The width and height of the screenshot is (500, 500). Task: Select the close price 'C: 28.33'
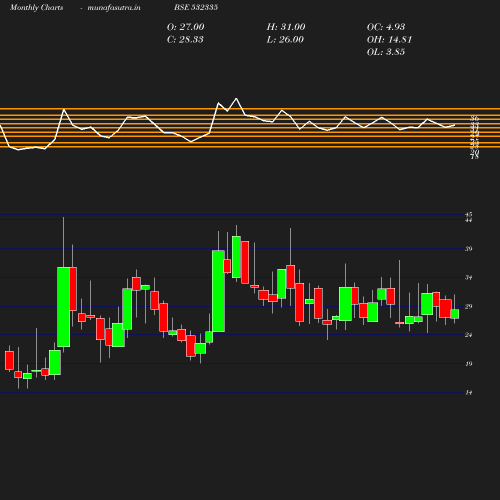click(185, 39)
